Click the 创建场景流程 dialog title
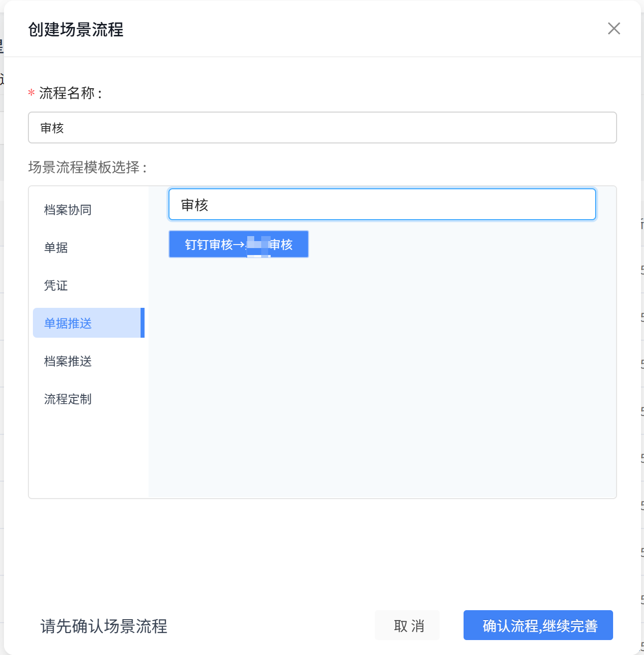 coord(76,29)
